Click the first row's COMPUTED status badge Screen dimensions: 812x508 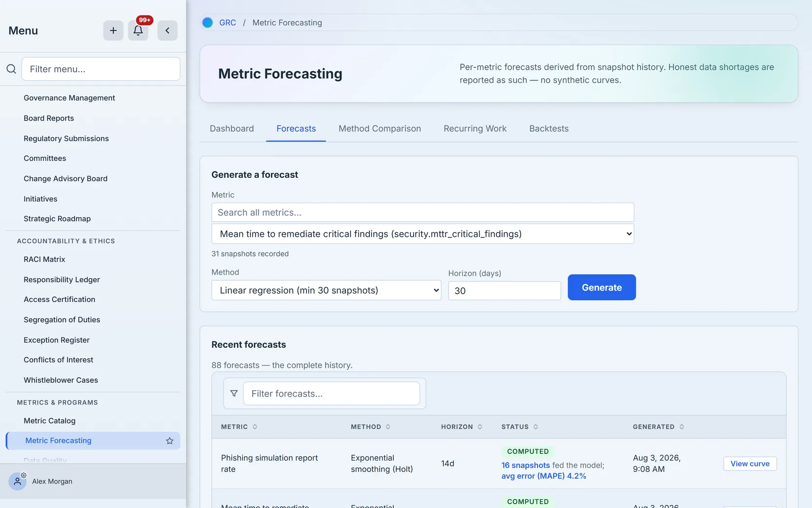pos(528,451)
